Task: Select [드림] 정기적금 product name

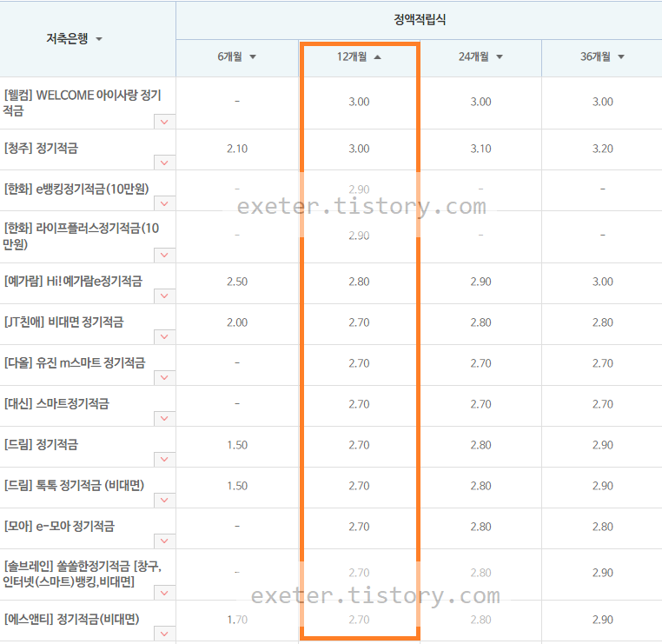Action: coord(41,444)
